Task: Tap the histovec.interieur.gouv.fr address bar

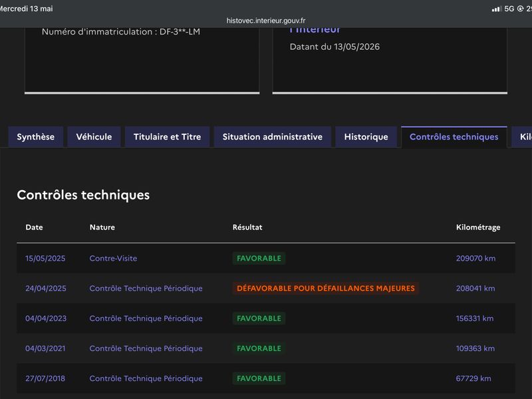Action: click(266, 21)
